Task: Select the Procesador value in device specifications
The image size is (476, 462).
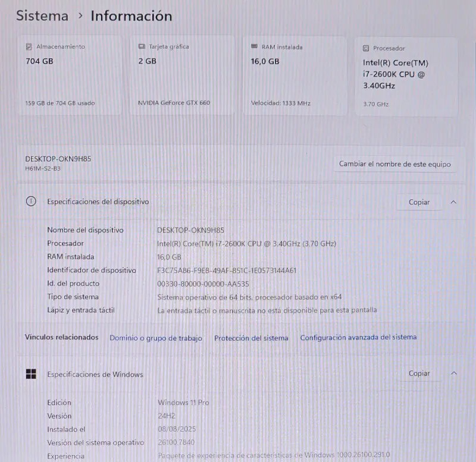Action: [246, 244]
